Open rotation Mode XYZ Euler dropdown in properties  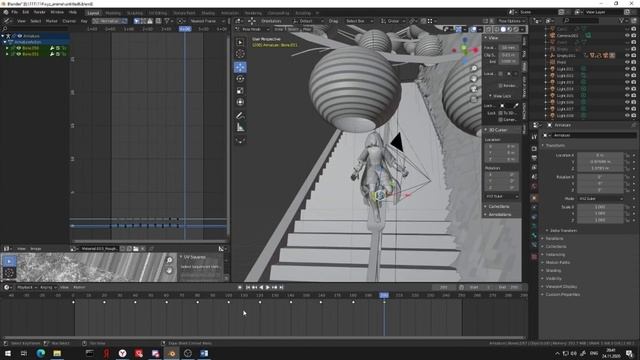(600, 198)
